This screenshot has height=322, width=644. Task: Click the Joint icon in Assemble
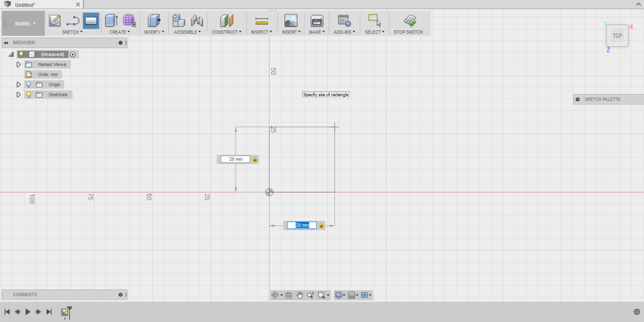click(197, 21)
